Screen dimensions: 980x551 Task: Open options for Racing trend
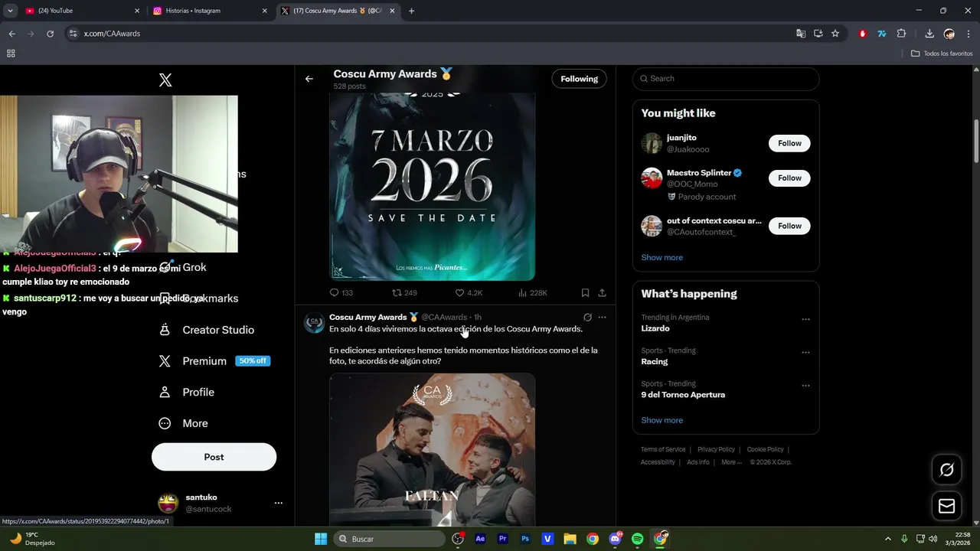pyautogui.click(x=805, y=353)
